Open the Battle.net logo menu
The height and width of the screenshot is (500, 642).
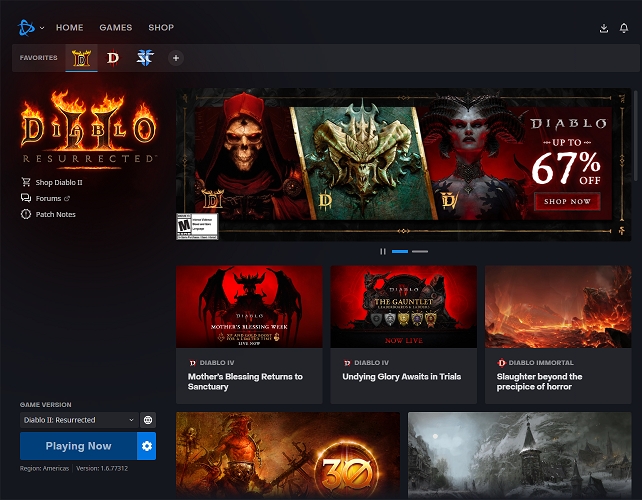coord(28,27)
